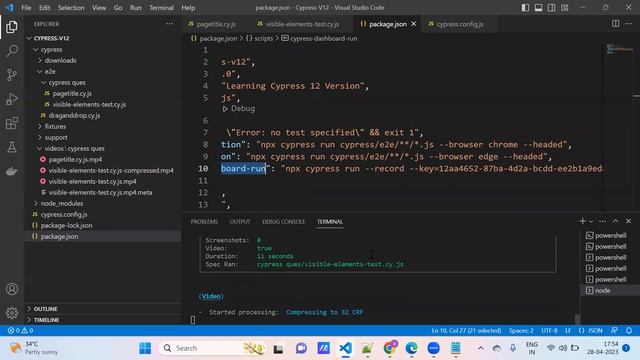Click the Debug codelens above scripts
This screenshot has width=640, height=360.
click(239, 109)
